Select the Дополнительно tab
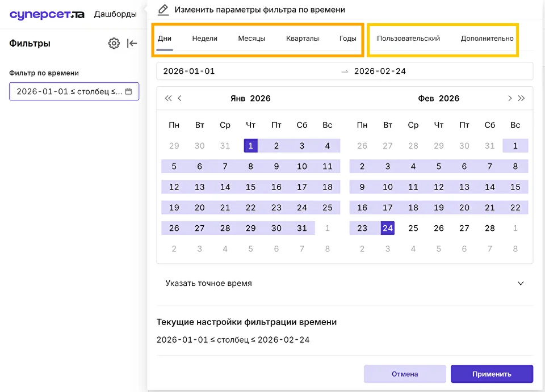Screen dimensions: 545x392 [x=487, y=39]
